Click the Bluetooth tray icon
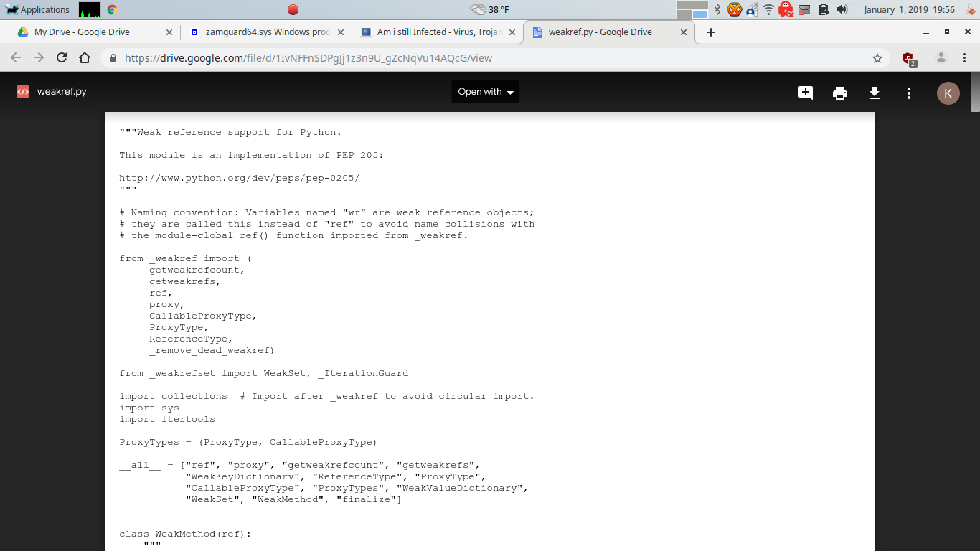980x551 pixels. pyautogui.click(x=717, y=9)
